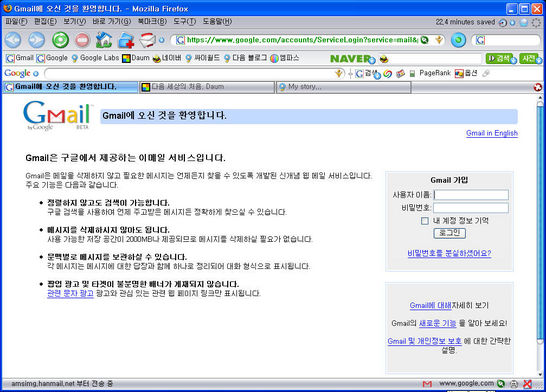Image resolution: width=546 pixels, height=392 pixels.
Task: Click the magnifier icon inside the address bar
Action: 424,40
